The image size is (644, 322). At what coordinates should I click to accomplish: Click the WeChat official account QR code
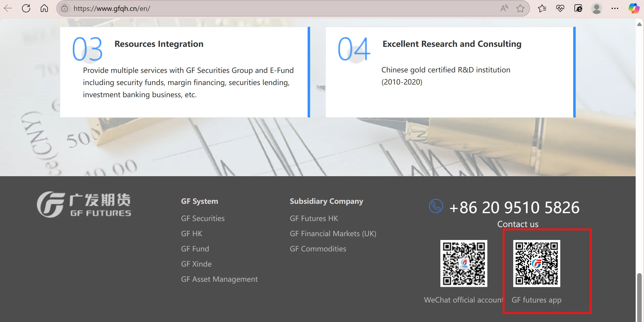pos(464,263)
